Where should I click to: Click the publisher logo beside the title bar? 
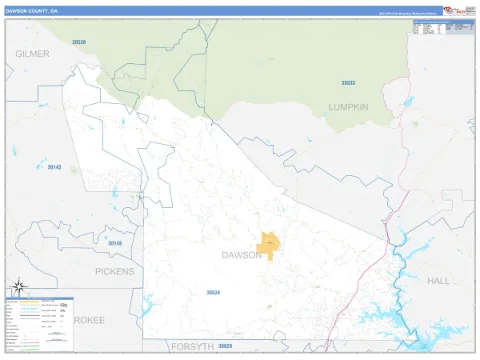pyautogui.click(x=459, y=11)
